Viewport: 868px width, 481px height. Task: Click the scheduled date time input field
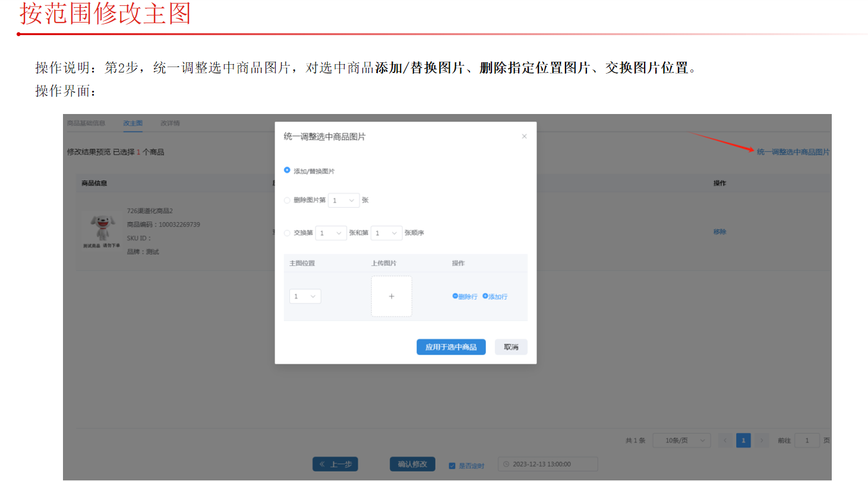548,464
